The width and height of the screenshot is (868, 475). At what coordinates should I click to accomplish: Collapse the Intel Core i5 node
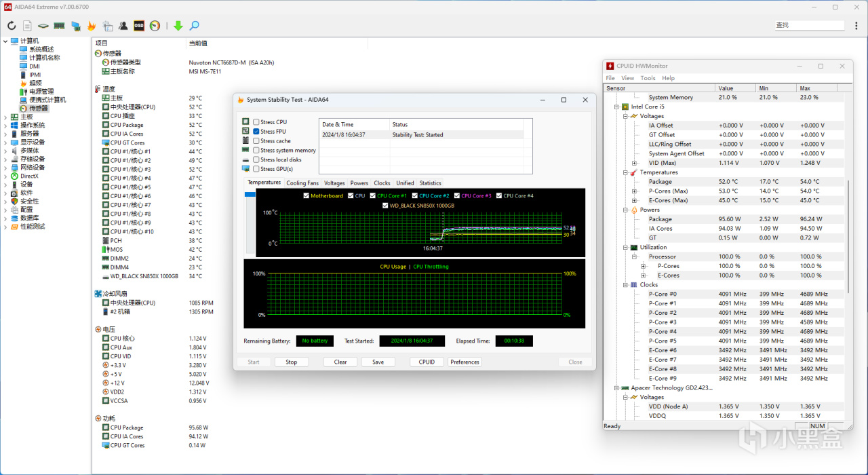(x=616, y=107)
